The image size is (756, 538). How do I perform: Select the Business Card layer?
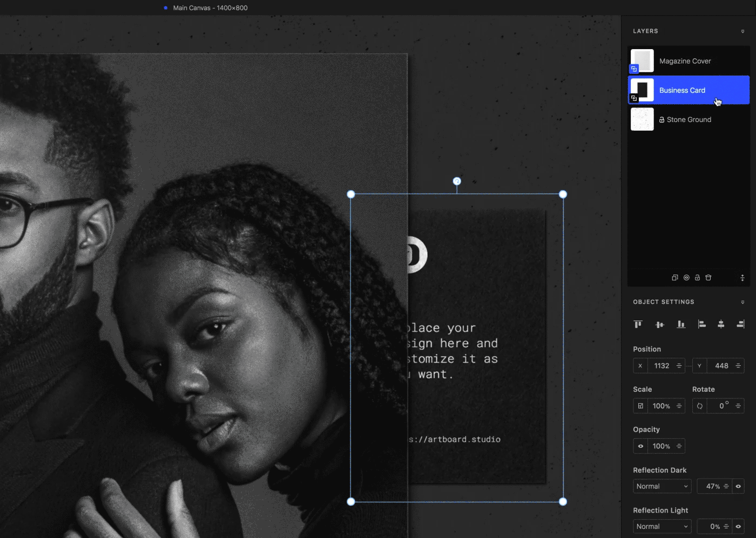pos(689,90)
